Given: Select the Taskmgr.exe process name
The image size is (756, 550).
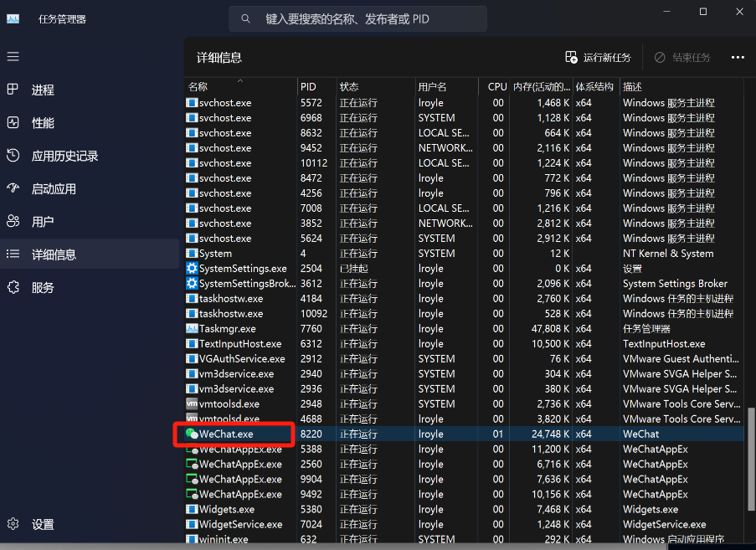Looking at the screenshot, I should [x=228, y=329].
